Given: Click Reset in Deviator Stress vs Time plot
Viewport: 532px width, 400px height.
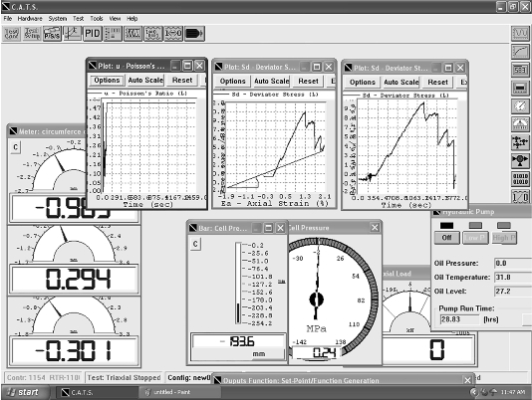Looking at the screenshot, I should tap(437, 83).
